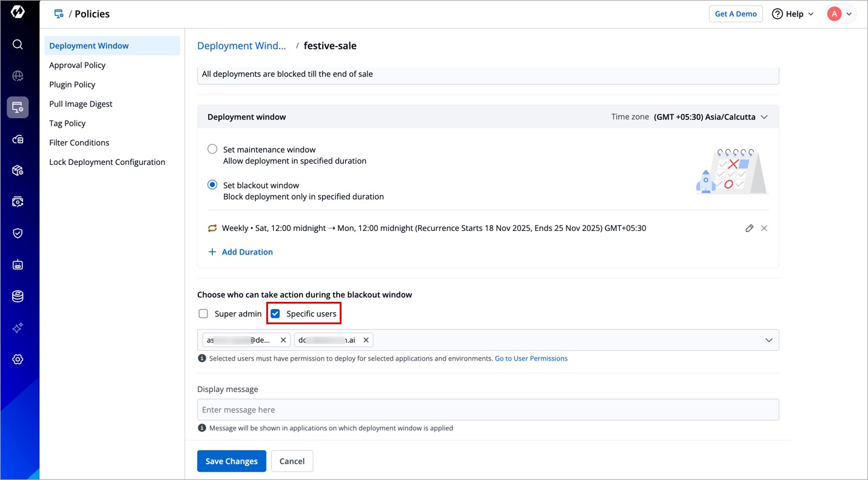Enable the Super admin checkbox
The width and height of the screenshot is (868, 480).
(203, 314)
